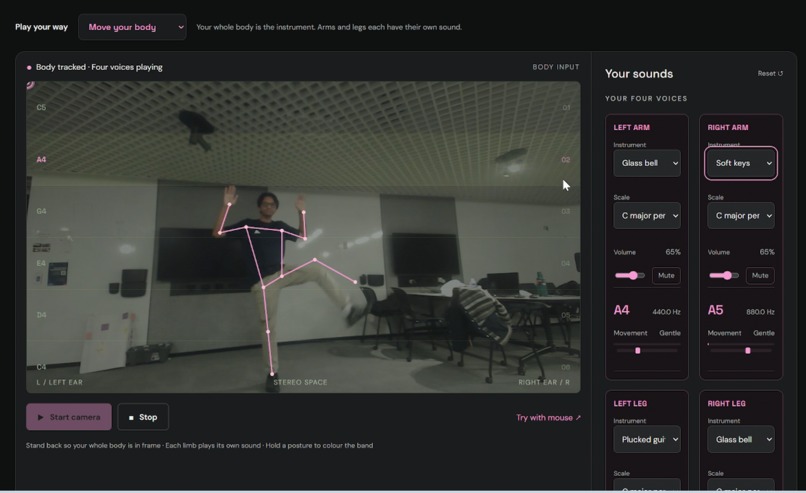The width and height of the screenshot is (806, 493).
Task: Click the L / LEFT EAR label
Action: coord(60,382)
